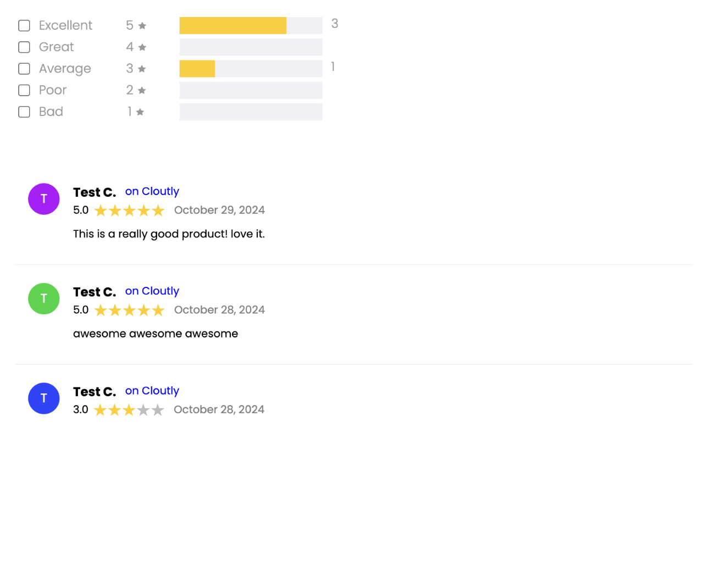This screenshot has width=709, height=588.
Task: Tick the Great rating checkbox
Action: 24,47
